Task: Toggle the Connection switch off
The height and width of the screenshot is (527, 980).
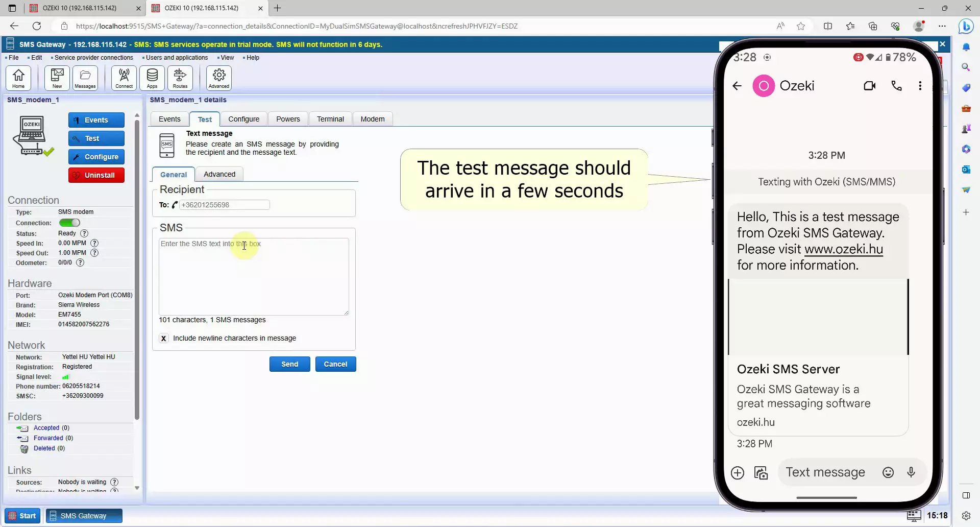Action: (x=69, y=223)
